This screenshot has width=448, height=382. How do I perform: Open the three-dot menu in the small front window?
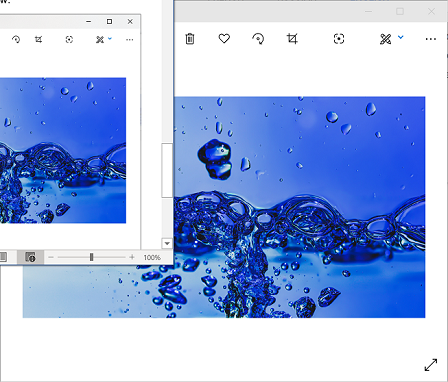(x=130, y=40)
